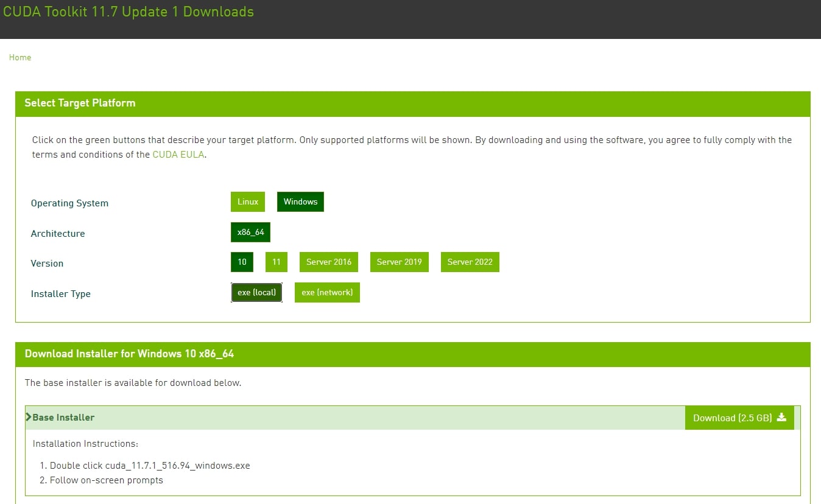Click the Base Installer label
821x504 pixels.
point(63,418)
